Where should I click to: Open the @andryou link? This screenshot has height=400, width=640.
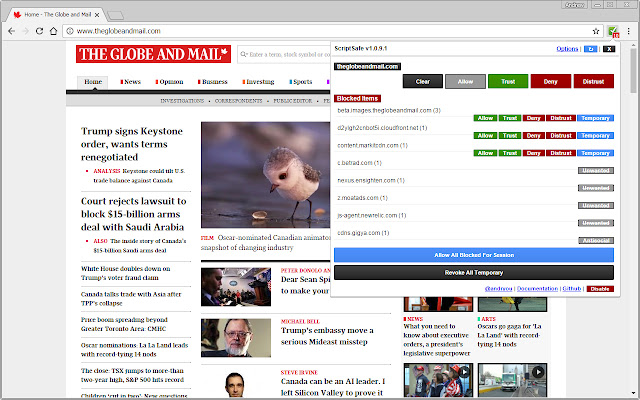[x=498, y=289]
